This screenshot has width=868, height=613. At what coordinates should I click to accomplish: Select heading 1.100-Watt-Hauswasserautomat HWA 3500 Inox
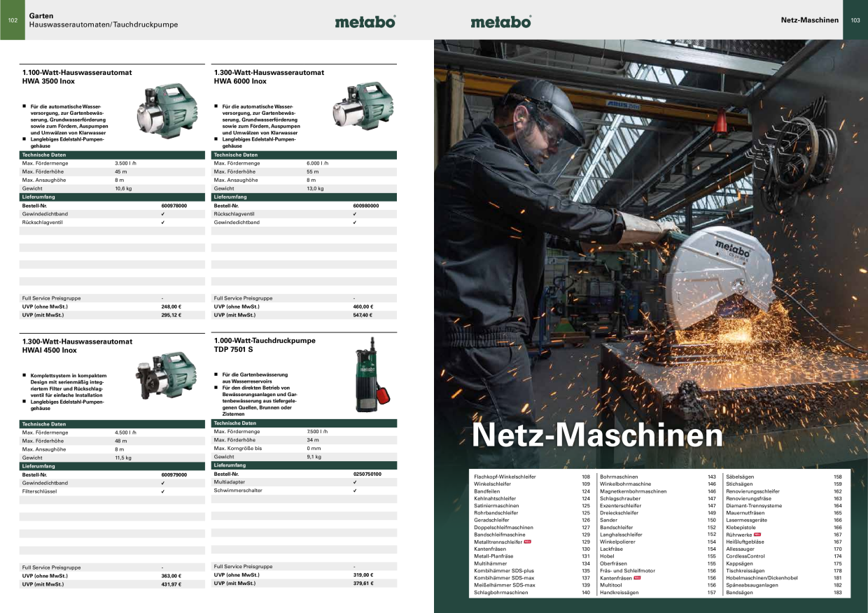(77, 77)
